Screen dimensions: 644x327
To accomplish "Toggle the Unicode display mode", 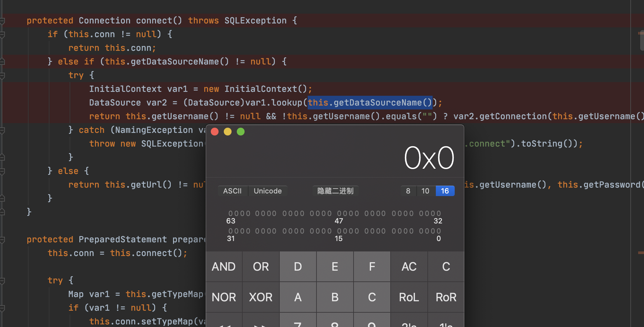I will [x=267, y=191].
